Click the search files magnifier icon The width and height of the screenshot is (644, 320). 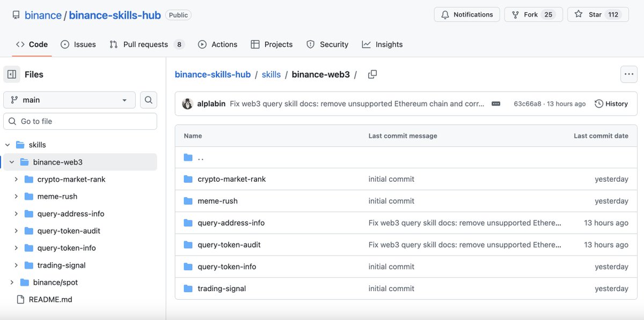click(x=149, y=100)
